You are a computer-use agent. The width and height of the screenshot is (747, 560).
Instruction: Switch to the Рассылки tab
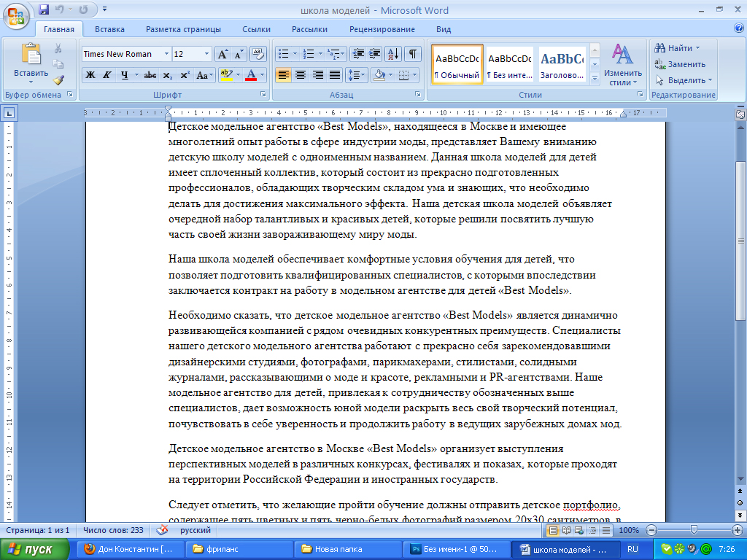coord(309,29)
